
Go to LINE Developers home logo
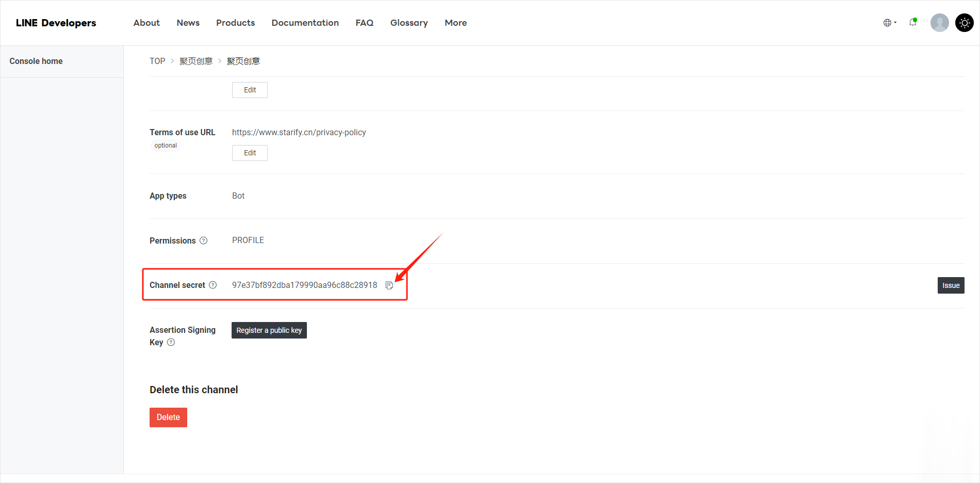point(56,23)
